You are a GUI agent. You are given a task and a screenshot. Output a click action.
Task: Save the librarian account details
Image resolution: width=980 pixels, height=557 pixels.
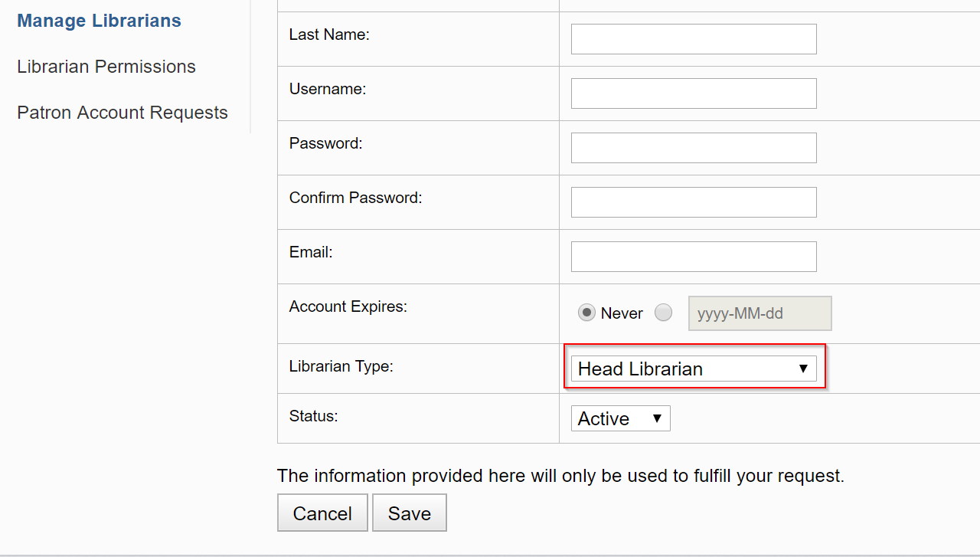tap(409, 513)
